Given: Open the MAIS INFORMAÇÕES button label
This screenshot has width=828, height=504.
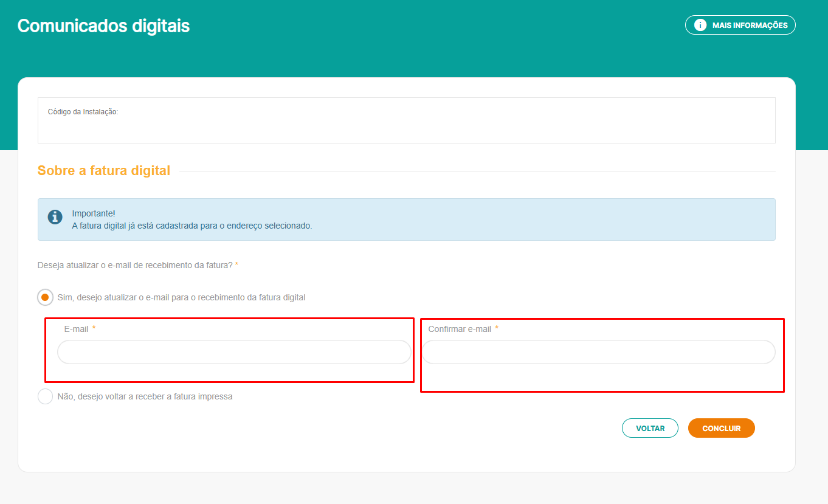Looking at the screenshot, I should pos(750,26).
